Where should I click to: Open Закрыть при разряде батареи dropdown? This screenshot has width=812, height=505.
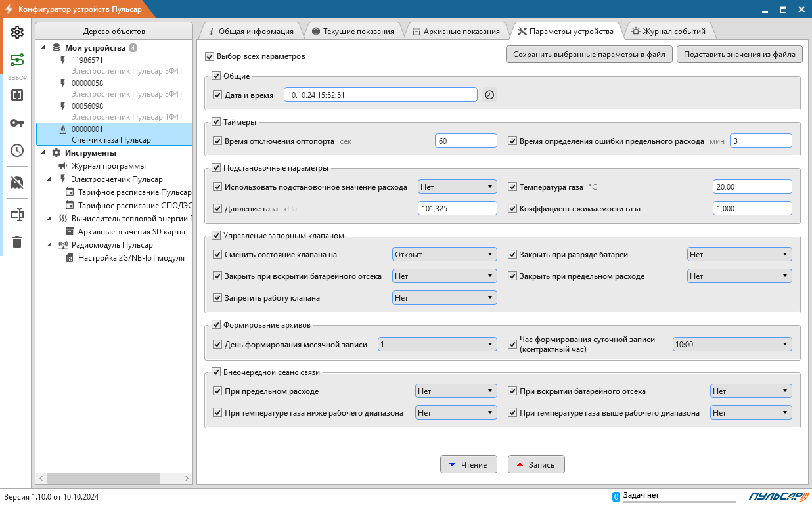click(x=739, y=255)
